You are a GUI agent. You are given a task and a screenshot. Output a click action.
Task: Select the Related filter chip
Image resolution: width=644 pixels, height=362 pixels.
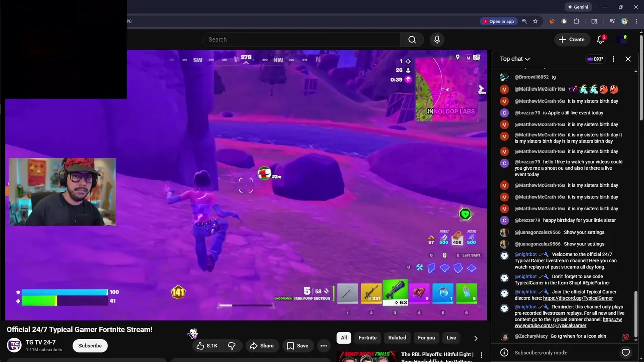point(397,338)
